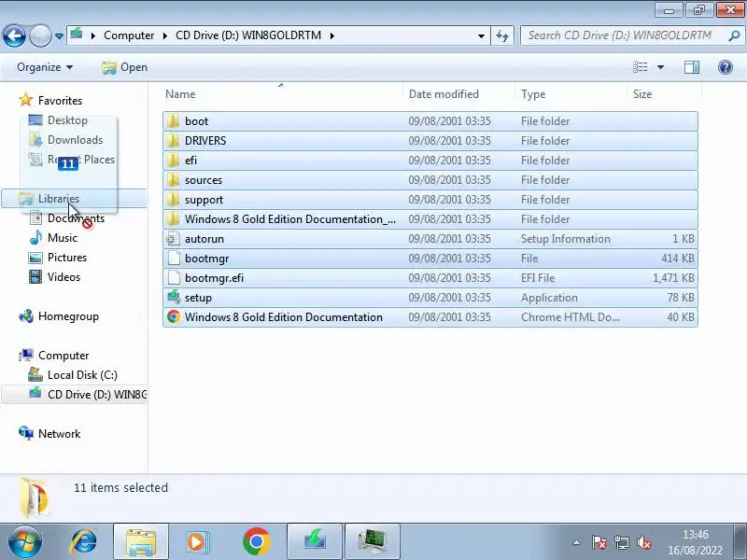Open Desktop in Favorites

tap(58, 120)
